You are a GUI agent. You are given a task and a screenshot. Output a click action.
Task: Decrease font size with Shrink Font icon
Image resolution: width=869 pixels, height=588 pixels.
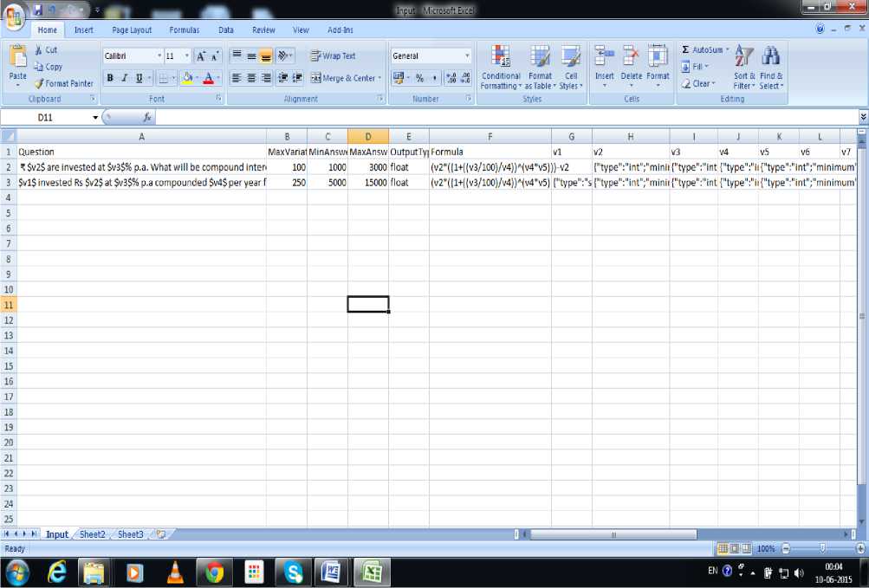click(215, 56)
